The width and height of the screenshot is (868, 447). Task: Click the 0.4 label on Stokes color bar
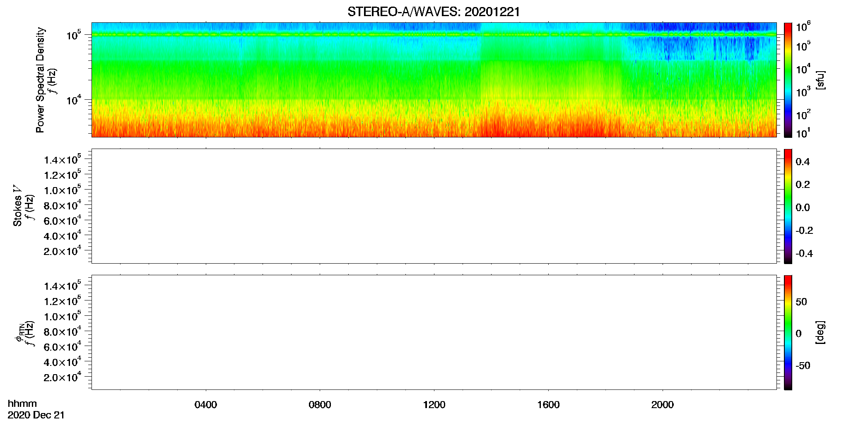click(803, 162)
